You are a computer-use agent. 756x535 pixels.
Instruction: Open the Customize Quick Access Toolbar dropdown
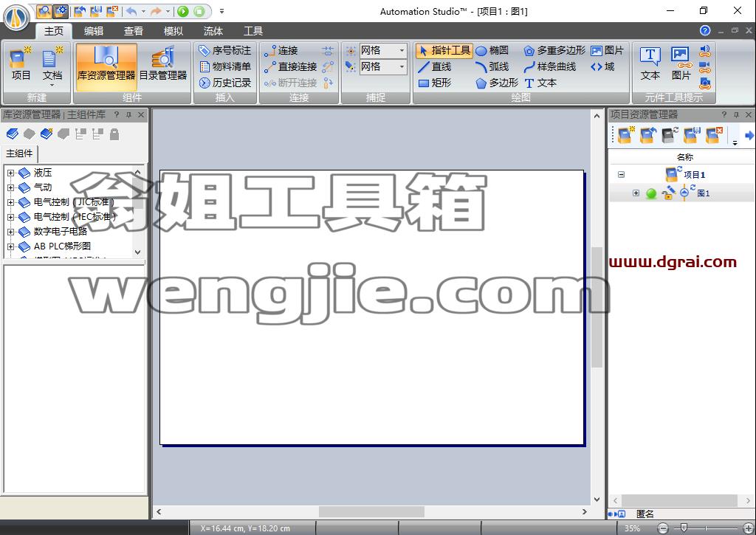coord(221,11)
